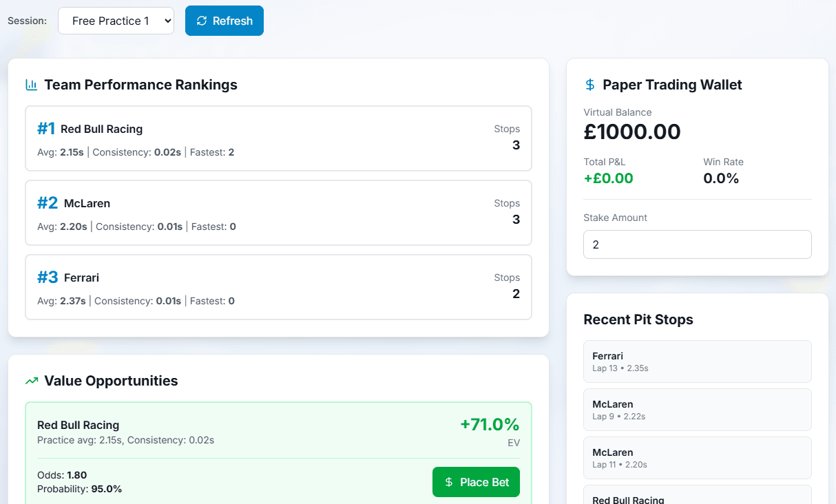
Task: Select the #1 Red Bull Racing ranking card
Action: point(278,138)
